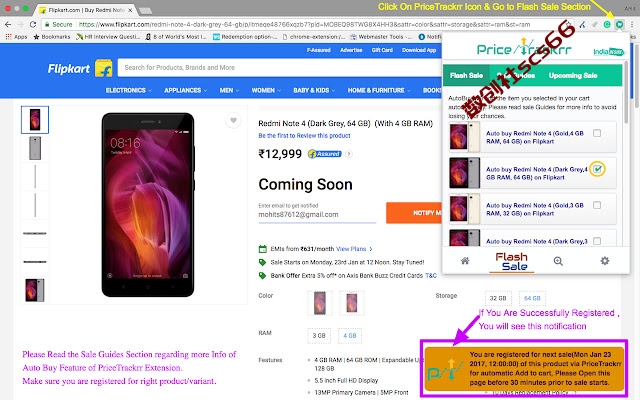Select second color variant swatch
640x400 pixels.
pyautogui.click(x=351, y=303)
